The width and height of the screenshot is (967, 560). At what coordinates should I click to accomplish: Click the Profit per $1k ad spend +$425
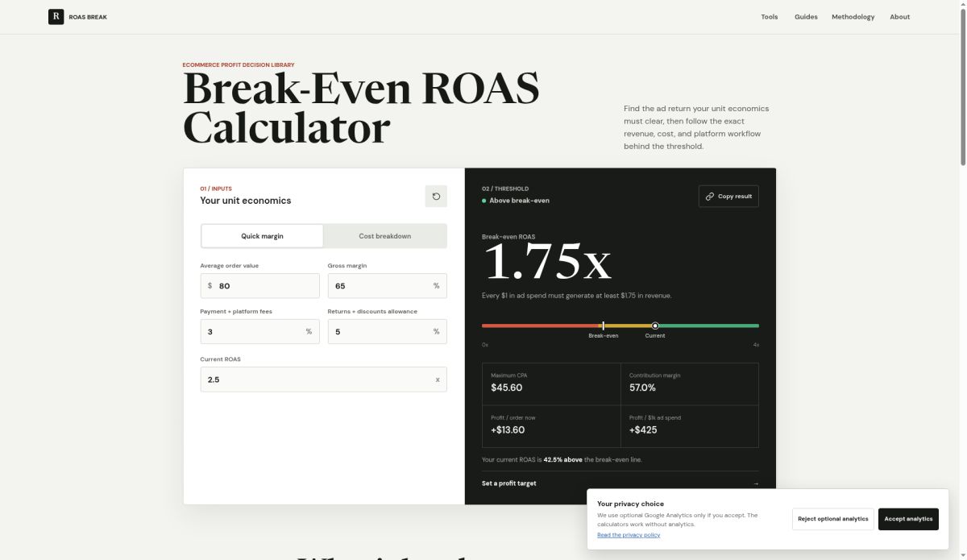click(x=643, y=430)
